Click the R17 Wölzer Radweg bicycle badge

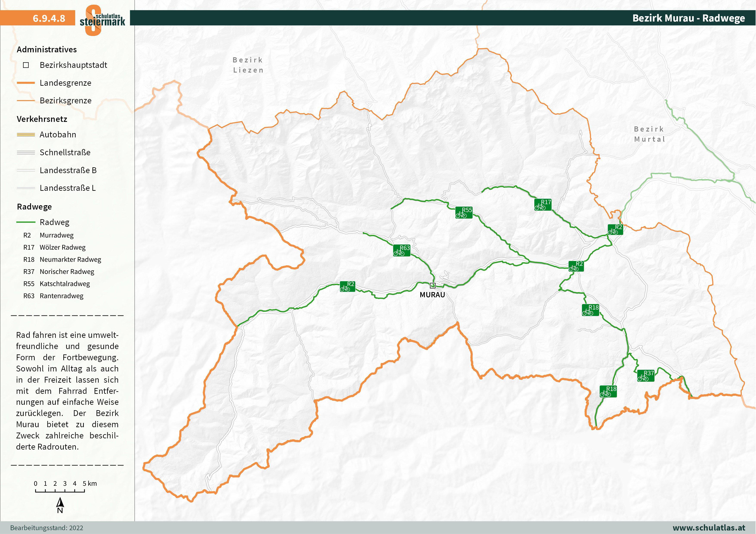tap(543, 204)
